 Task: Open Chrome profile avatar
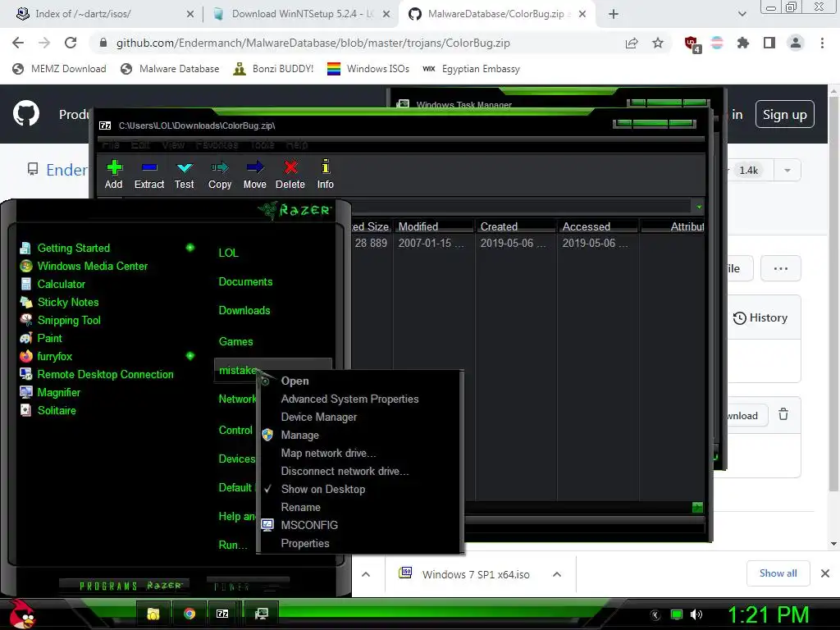796,43
